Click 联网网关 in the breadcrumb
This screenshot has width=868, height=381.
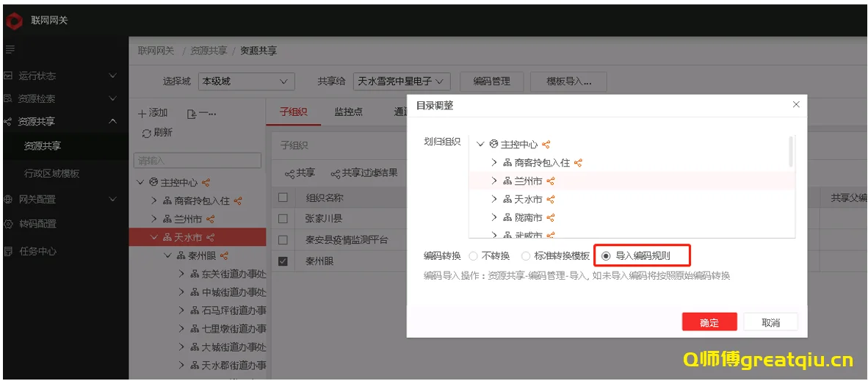point(156,51)
